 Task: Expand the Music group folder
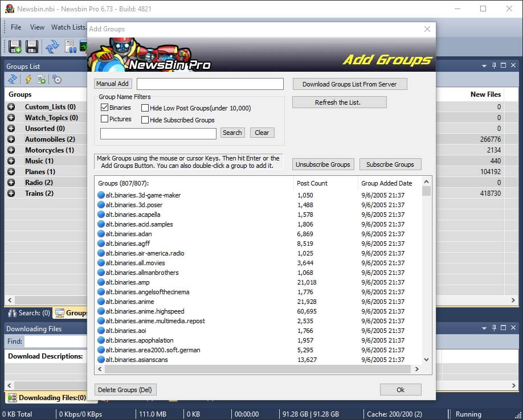pos(11,161)
